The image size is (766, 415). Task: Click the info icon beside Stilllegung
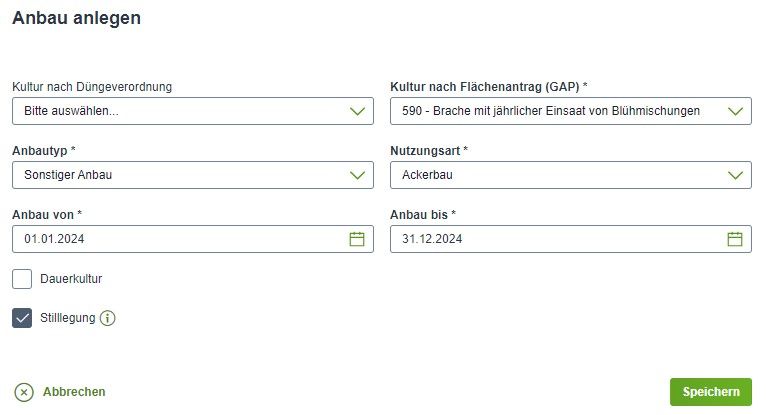pyautogui.click(x=107, y=318)
